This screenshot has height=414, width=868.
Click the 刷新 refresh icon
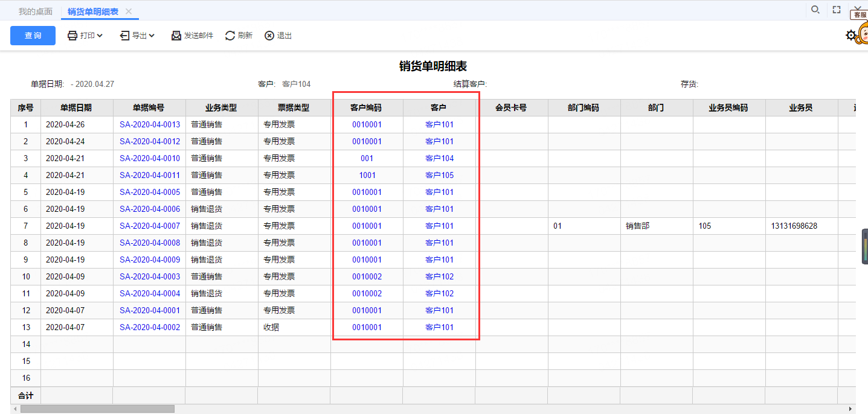pos(230,36)
